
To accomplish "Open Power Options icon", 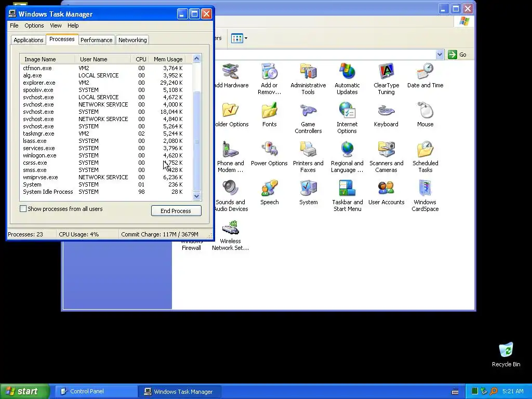I will [270, 154].
